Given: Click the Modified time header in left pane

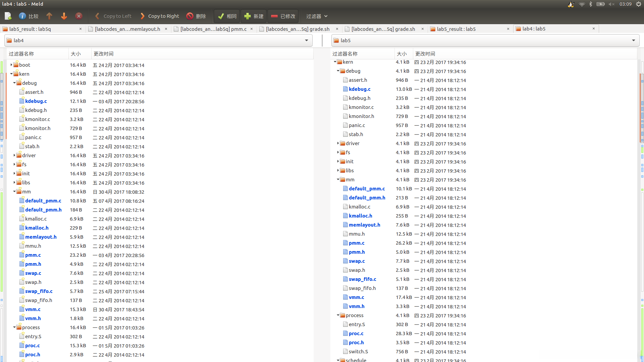Looking at the screenshot, I should coord(103,54).
